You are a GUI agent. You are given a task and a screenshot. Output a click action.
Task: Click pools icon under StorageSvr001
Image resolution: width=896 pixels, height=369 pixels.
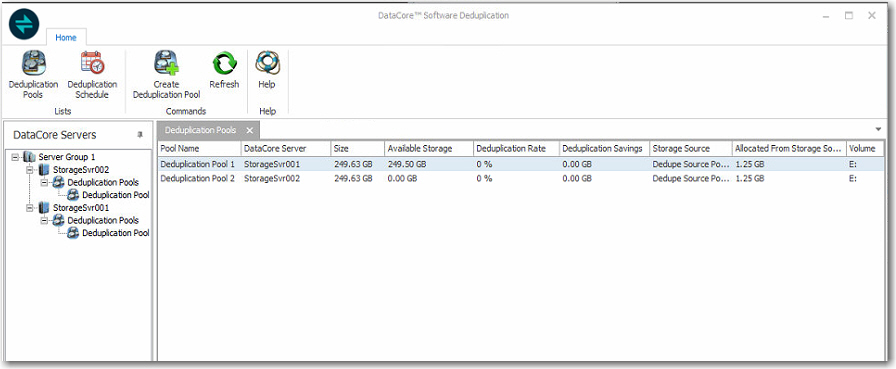pos(58,220)
